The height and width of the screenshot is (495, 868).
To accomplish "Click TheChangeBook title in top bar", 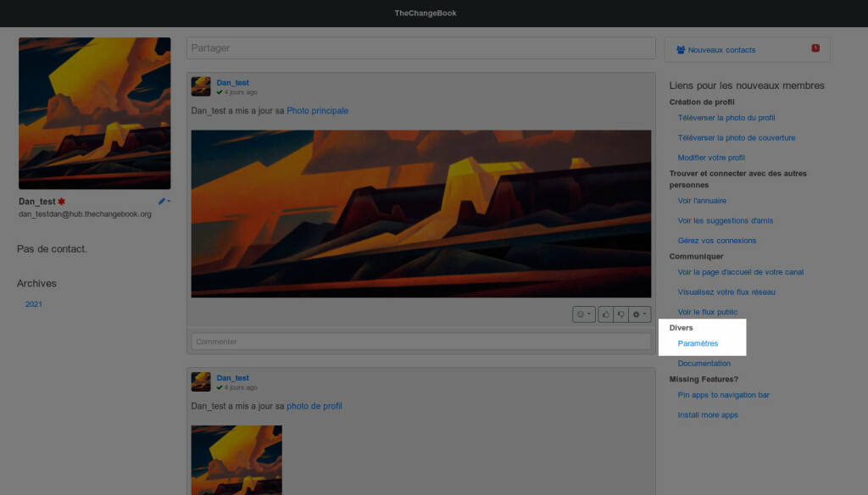I will tap(426, 14).
